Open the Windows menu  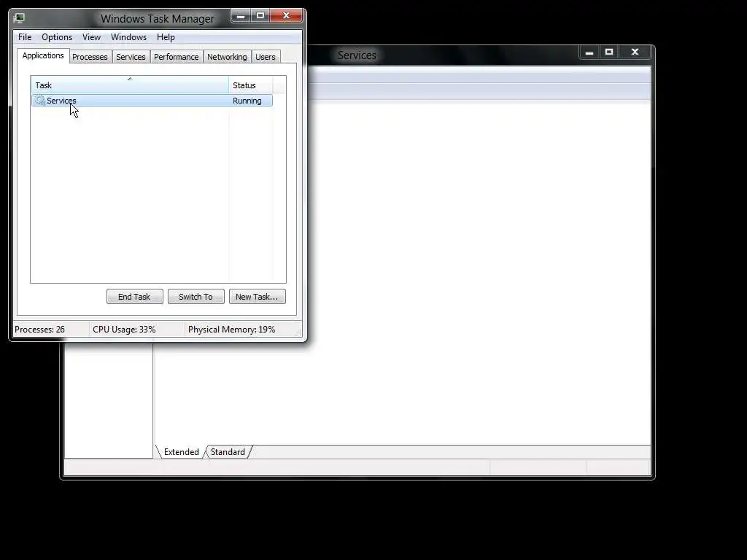tap(128, 37)
